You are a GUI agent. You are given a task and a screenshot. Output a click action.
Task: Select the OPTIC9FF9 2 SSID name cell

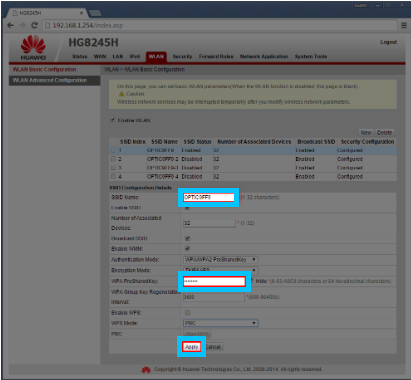point(163,159)
